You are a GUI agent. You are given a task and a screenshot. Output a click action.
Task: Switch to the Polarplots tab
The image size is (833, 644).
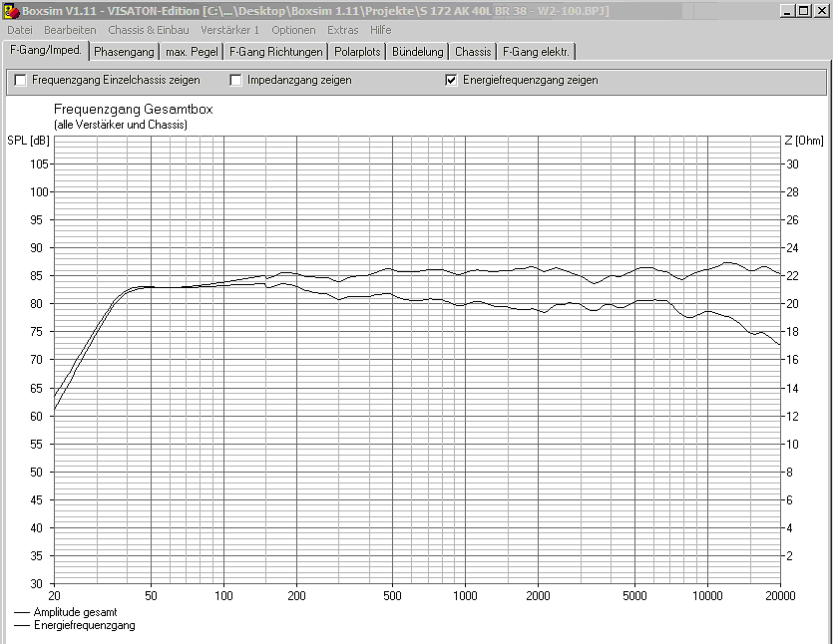[x=357, y=52]
